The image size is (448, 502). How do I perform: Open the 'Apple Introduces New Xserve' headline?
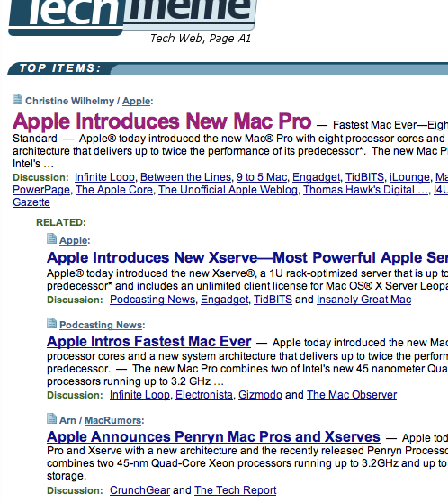[x=247, y=257]
